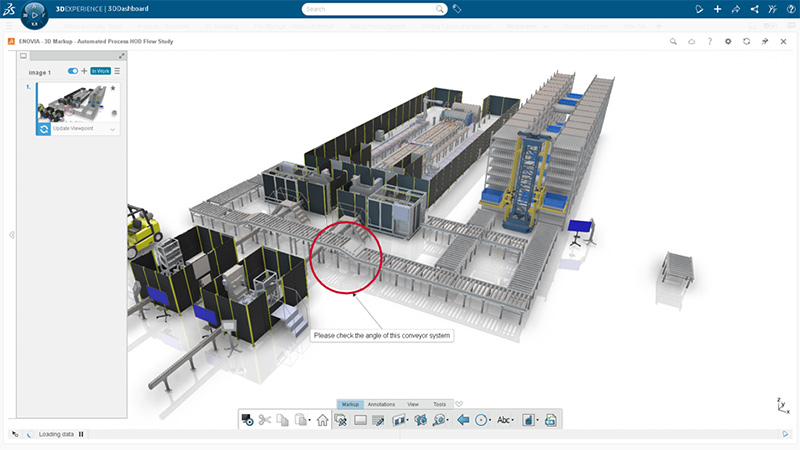Click the In Work status button

100,71
